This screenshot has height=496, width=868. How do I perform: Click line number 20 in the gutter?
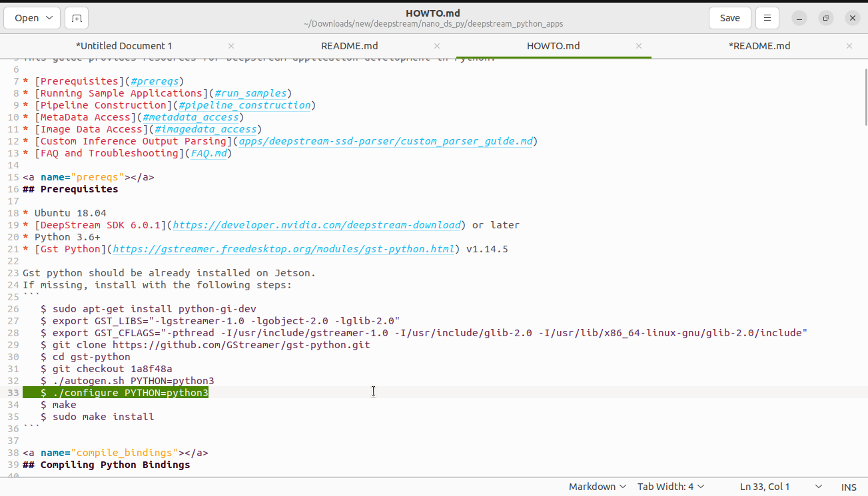tap(13, 237)
